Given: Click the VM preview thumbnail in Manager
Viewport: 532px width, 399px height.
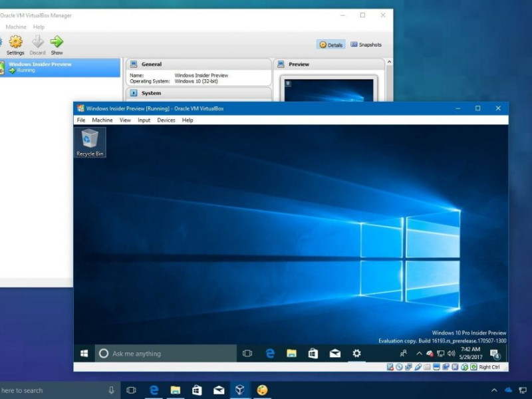Looking at the screenshot, I should (x=329, y=90).
